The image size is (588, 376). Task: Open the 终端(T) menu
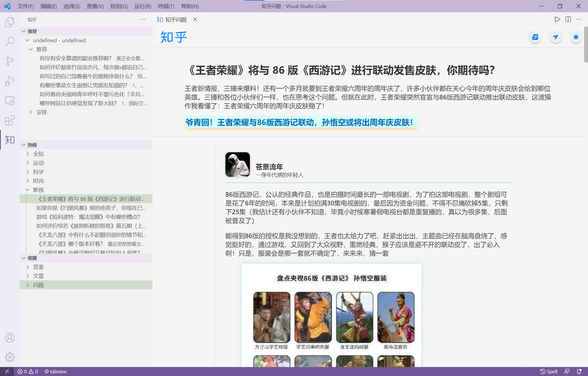(x=166, y=6)
